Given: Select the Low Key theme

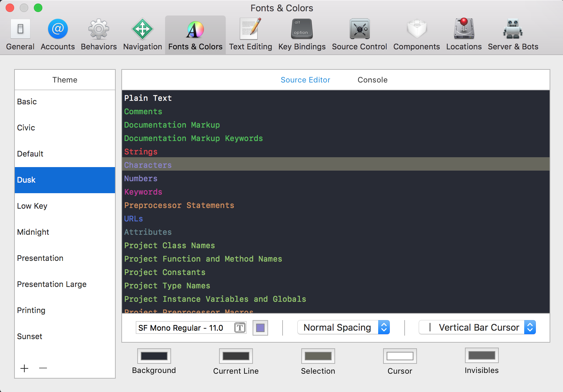Looking at the screenshot, I should click(x=65, y=206).
